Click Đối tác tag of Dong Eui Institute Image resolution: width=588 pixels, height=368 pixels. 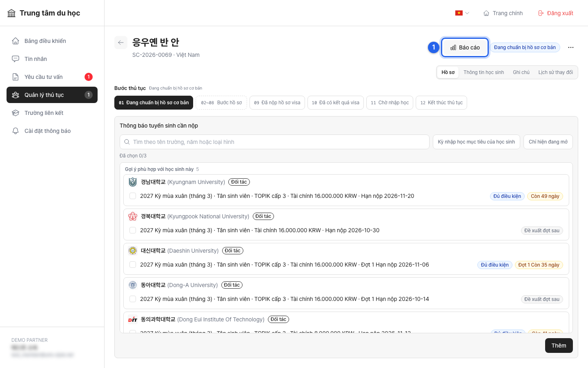coord(278,319)
